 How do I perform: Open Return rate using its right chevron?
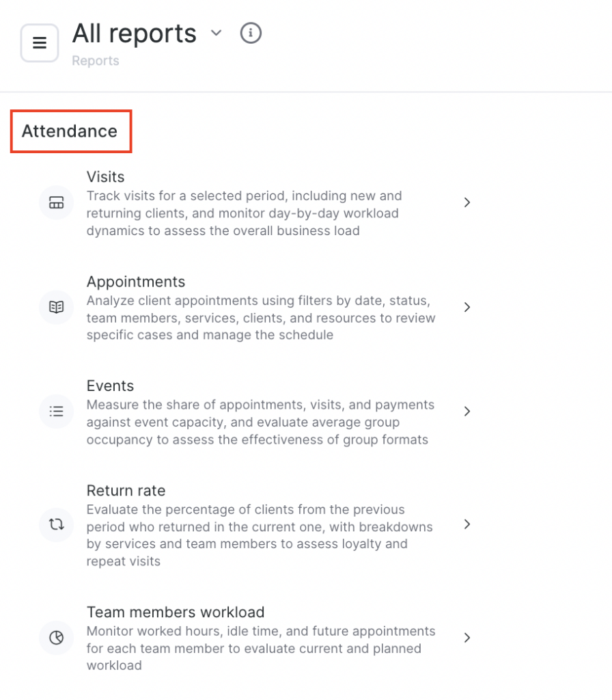click(467, 524)
